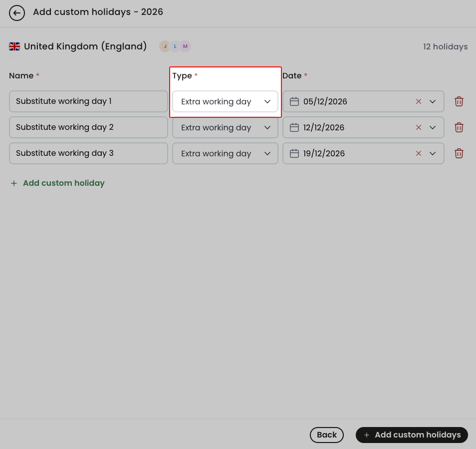Delete Substitute working day 2 row
476x449 pixels.
pyautogui.click(x=459, y=127)
